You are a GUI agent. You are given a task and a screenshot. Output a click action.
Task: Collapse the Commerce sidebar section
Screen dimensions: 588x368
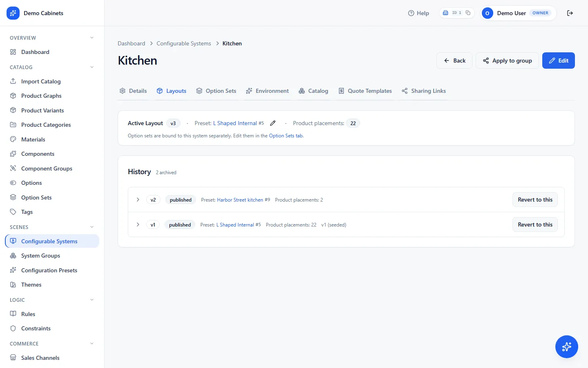[92, 343]
